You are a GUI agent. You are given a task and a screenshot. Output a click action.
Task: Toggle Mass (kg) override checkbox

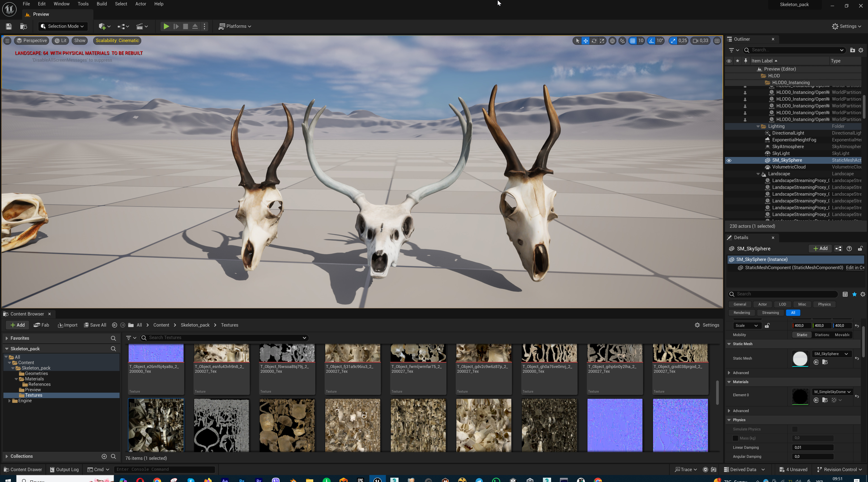pyautogui.click(x=735, y=439)
